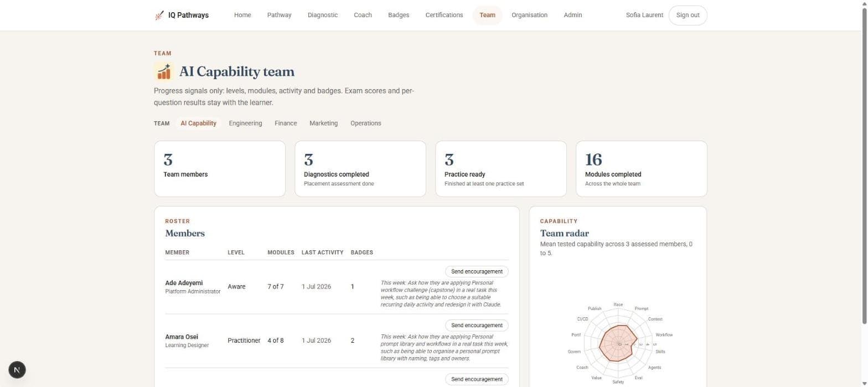Click the IQ Pathways logo icon

(x=159, y=16)
